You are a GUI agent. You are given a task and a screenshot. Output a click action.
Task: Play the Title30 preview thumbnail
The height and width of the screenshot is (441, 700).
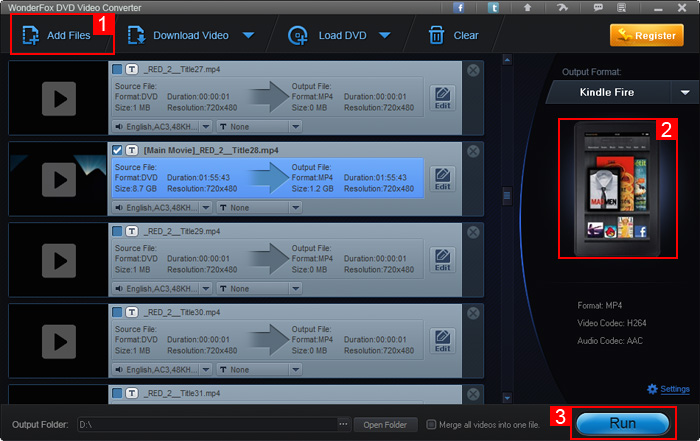click(59, 341)
